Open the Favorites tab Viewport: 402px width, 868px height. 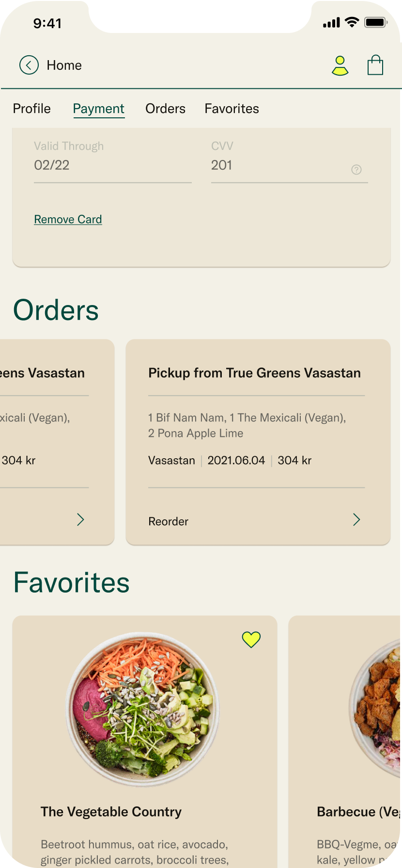pos(232,109)
